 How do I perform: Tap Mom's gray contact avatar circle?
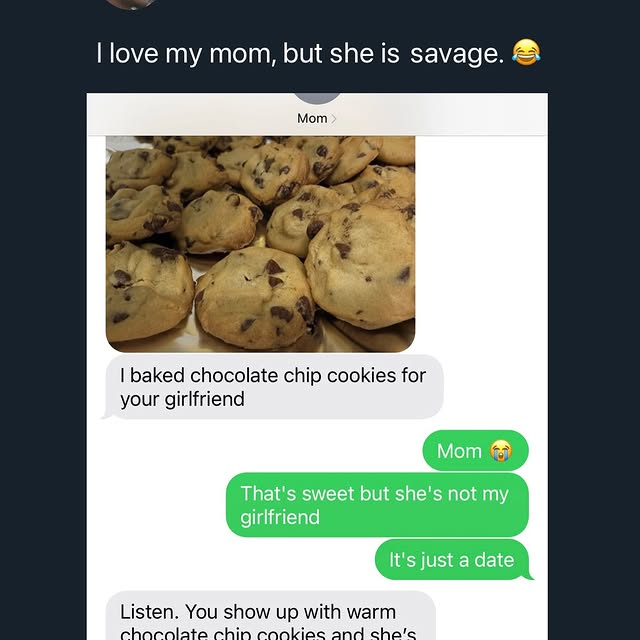point(319,97)
